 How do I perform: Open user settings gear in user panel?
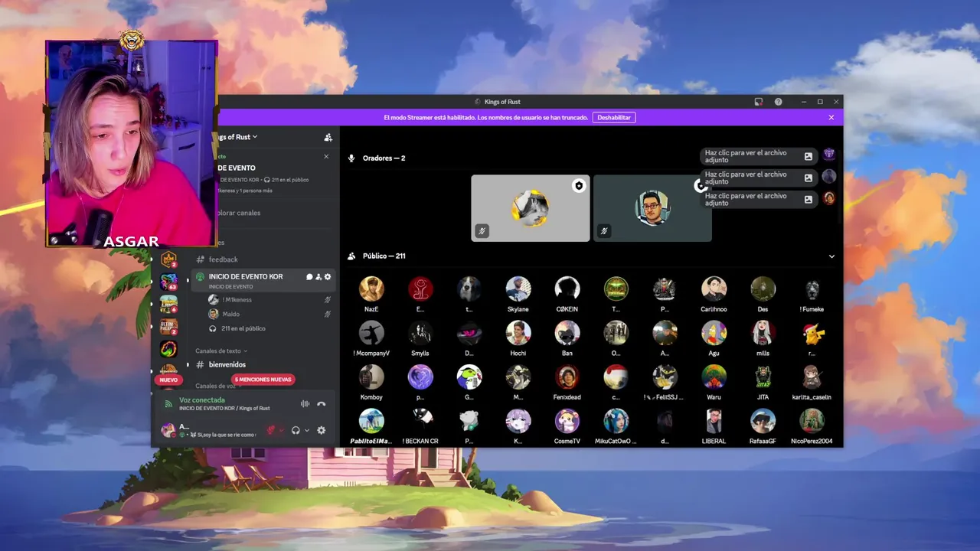tap(322, 430)
